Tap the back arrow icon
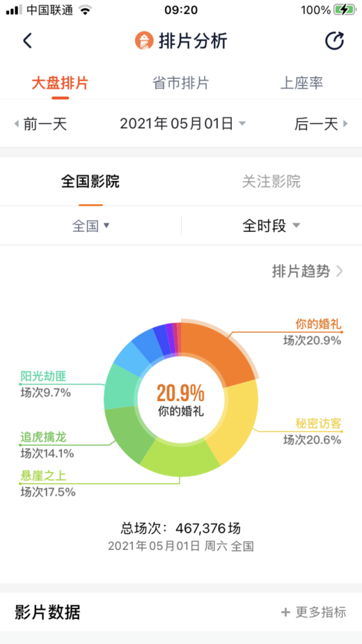The height and width of the screenshot is (644, 362). click(x=28, y=41)
